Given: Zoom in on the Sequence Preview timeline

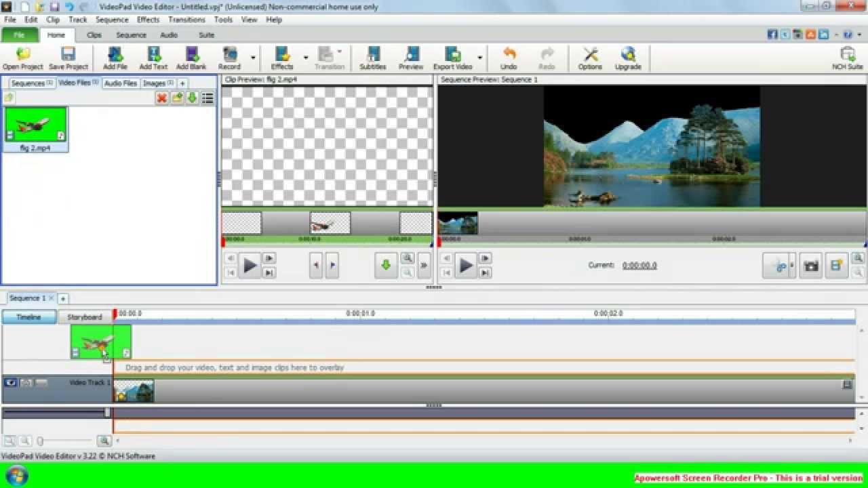Looking at the screenshot, I should (858, 258).
